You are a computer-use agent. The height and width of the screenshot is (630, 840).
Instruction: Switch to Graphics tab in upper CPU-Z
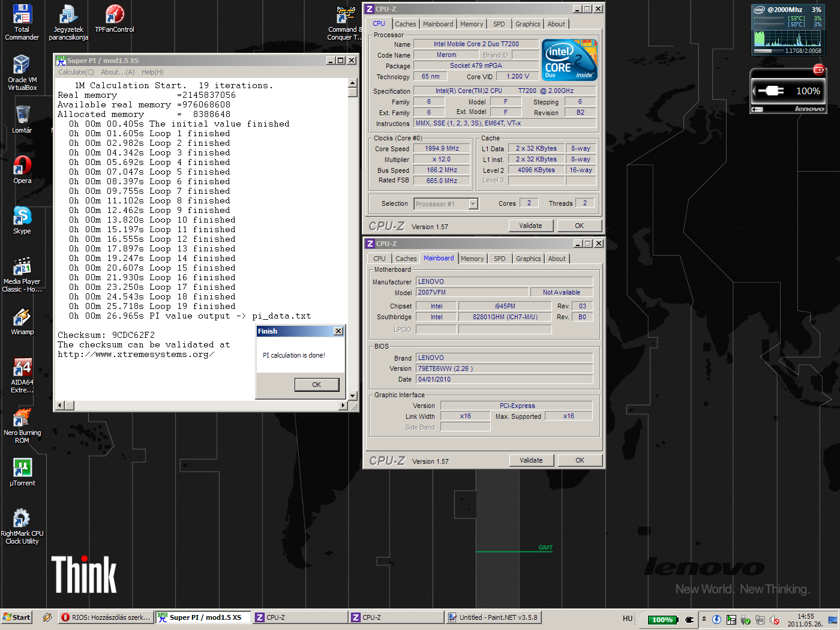tap(528, 24)
